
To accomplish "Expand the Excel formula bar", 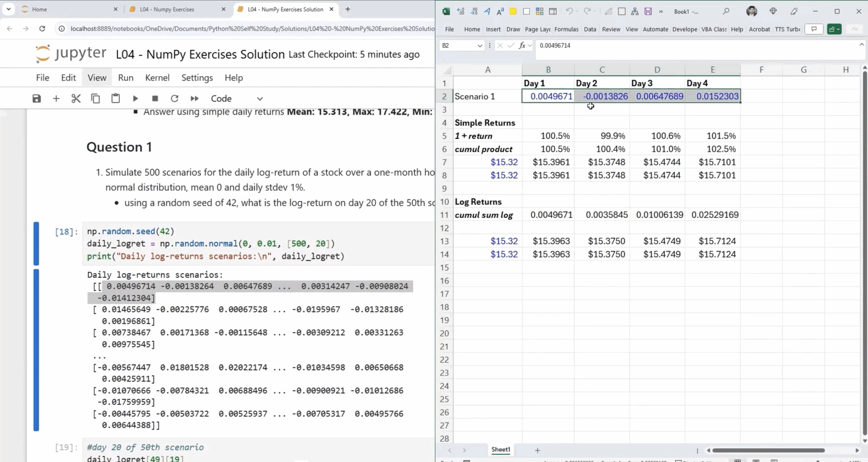I will click(x=861, y=45).
